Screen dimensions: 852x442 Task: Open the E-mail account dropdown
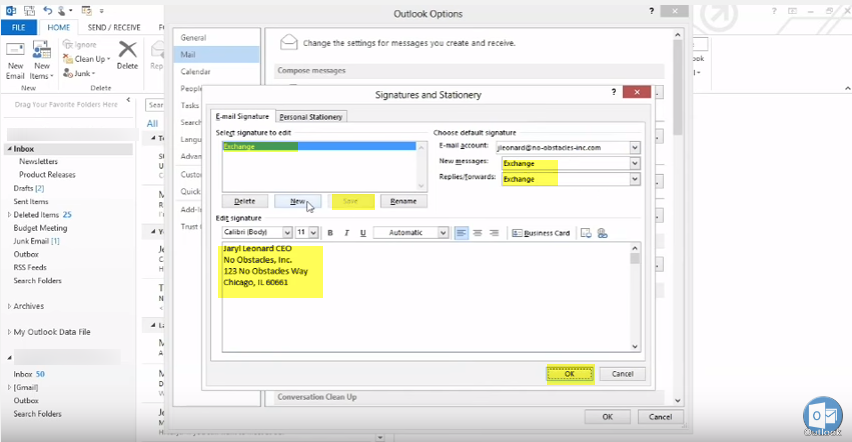pos(635,147)
